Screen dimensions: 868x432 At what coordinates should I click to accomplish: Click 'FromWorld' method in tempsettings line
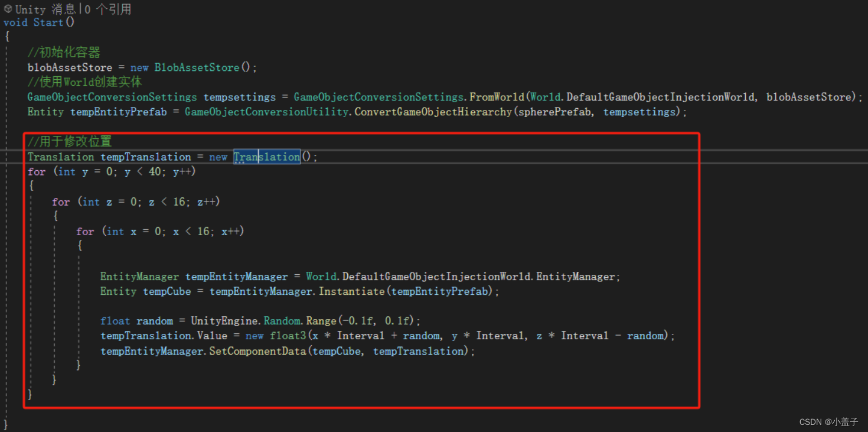[497, 96]
